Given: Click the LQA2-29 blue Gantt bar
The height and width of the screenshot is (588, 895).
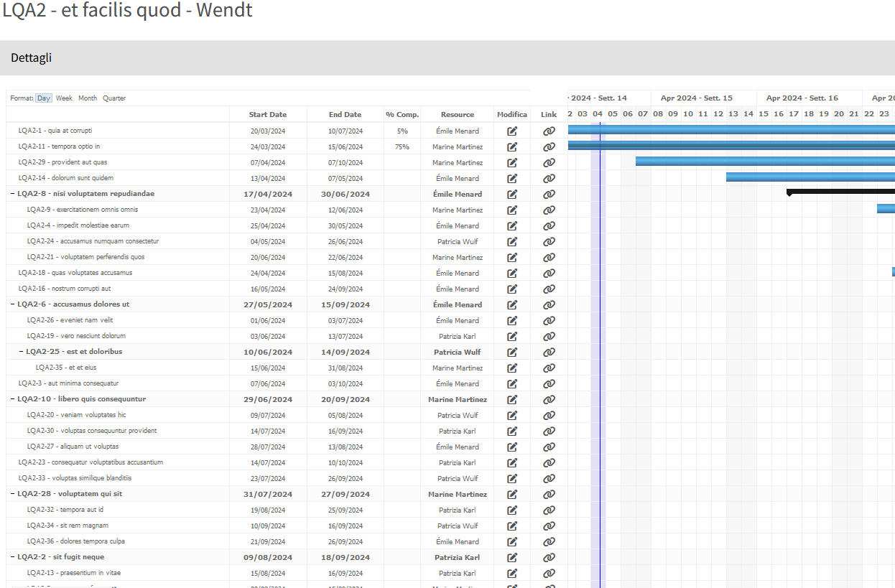Looking at the screenshot, I should pos(765,162).
